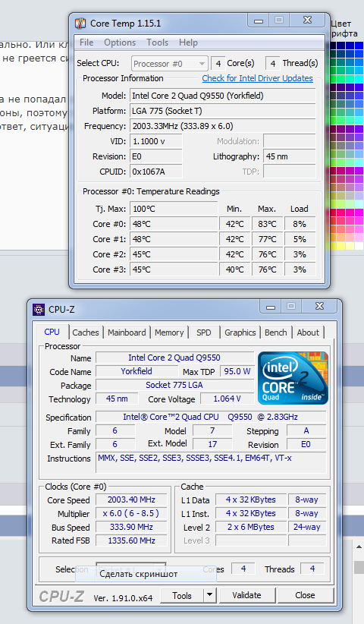Click the Stepping value A
Screen dimensions: 364x624
coord(306,430)
